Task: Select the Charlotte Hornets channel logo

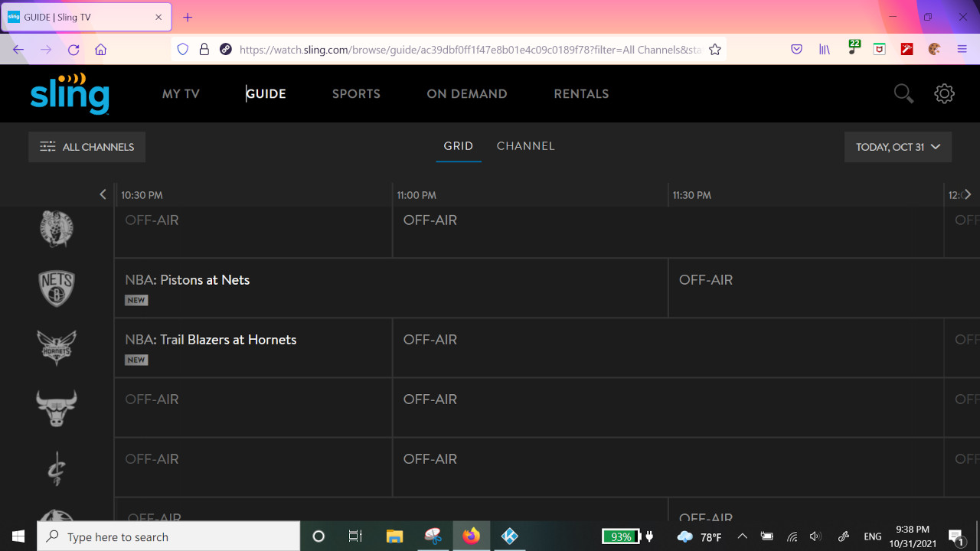Action: point(56,347)
